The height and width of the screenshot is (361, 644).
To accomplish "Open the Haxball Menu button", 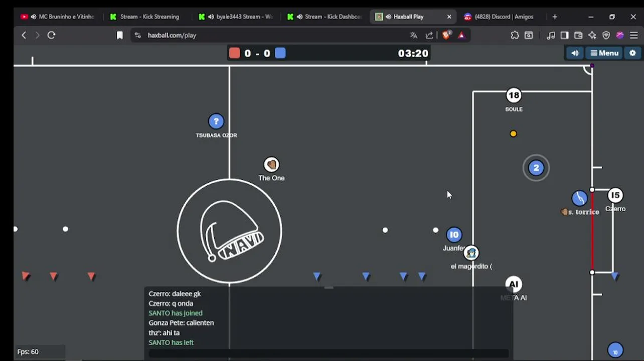I will pyautogui.click(x=604, y=53).
